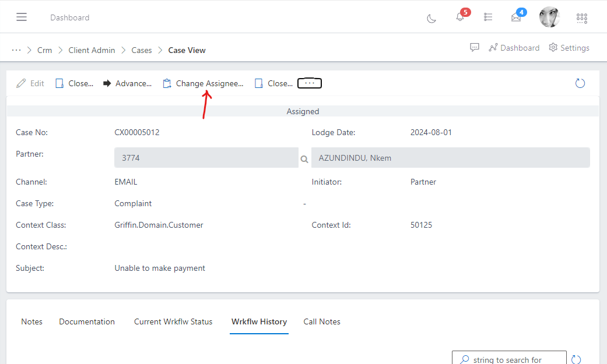Toggle dark mode moon icon

point(431,18)
